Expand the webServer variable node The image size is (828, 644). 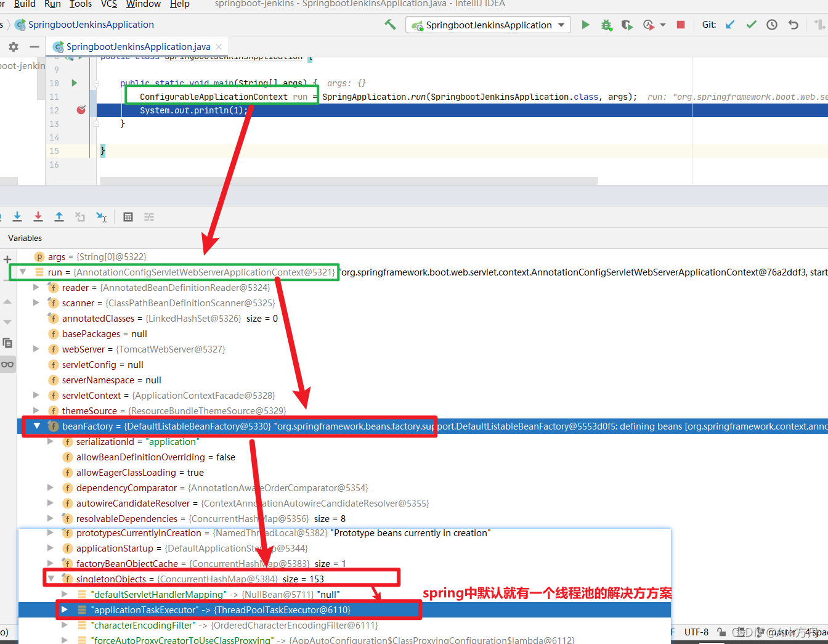(x=36, y=349)
